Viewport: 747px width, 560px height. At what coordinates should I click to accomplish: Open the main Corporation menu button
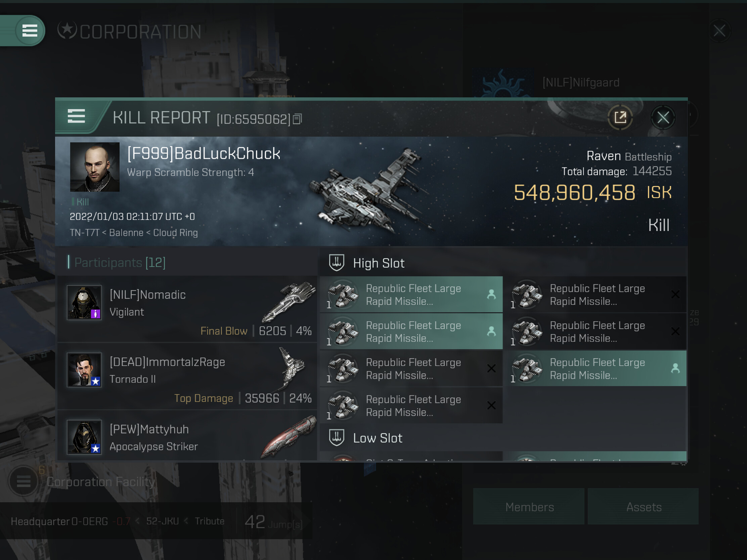coord(30,31)
